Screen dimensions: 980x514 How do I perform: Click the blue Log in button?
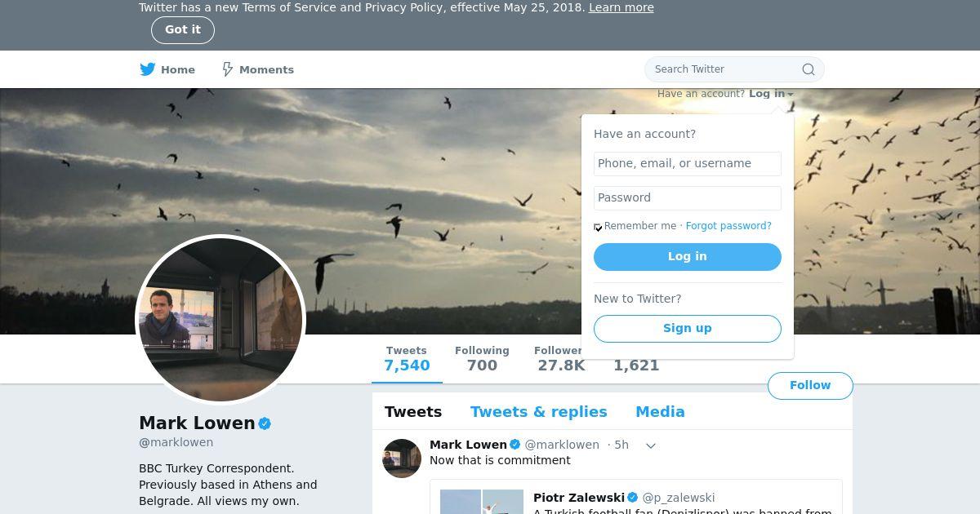688,257
